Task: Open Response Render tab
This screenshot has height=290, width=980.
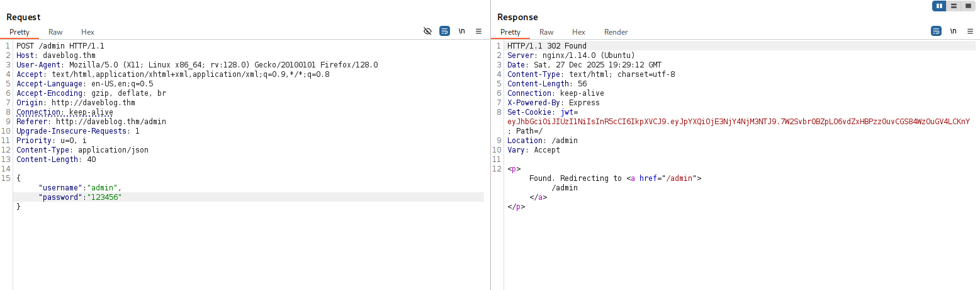Action: coord(616,32)
